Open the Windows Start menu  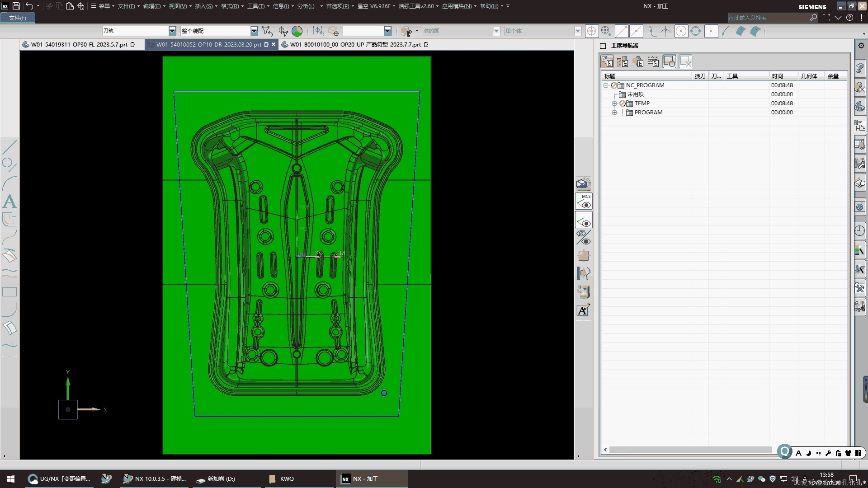pos(11,479)
